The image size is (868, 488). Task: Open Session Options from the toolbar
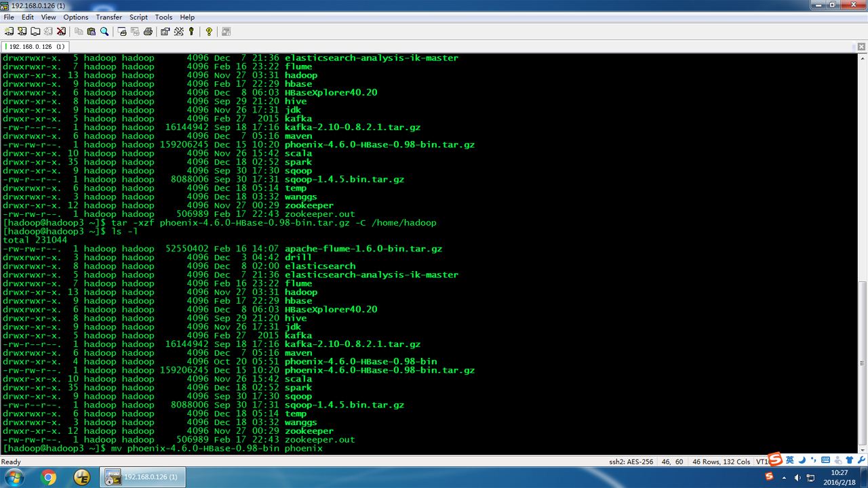click(x=165, y=31)
